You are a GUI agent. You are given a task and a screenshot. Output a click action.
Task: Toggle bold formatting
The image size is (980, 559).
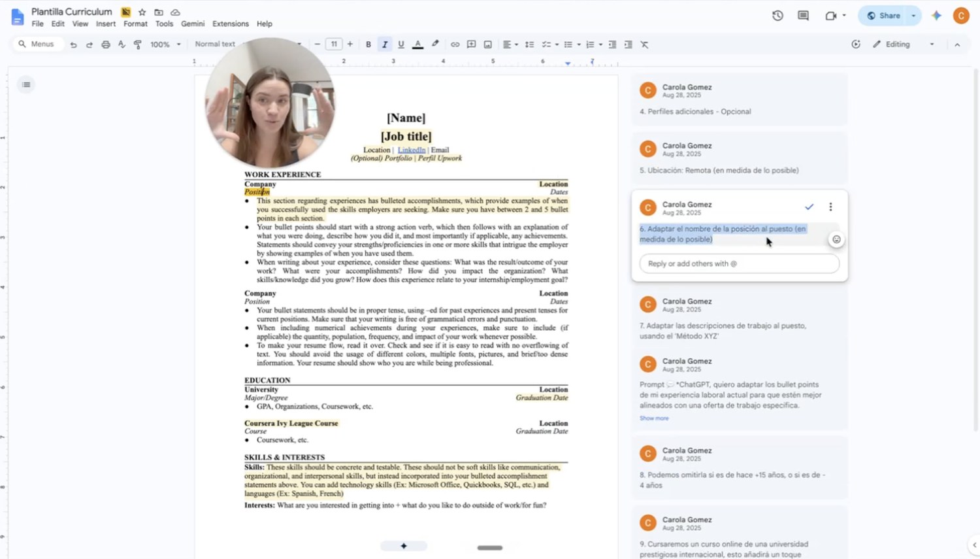click(368, 44)
